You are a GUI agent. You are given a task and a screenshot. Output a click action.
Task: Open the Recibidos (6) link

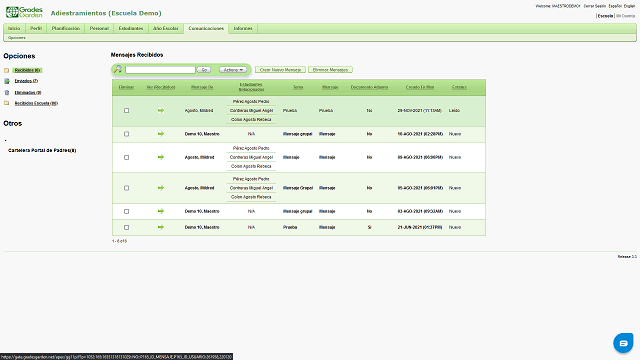(x=27, y=70)
